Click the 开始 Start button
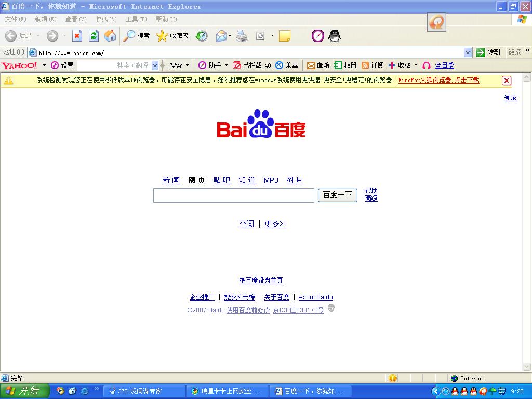The height and width of the screenshot is (399, 532). (x=24, y=391)
